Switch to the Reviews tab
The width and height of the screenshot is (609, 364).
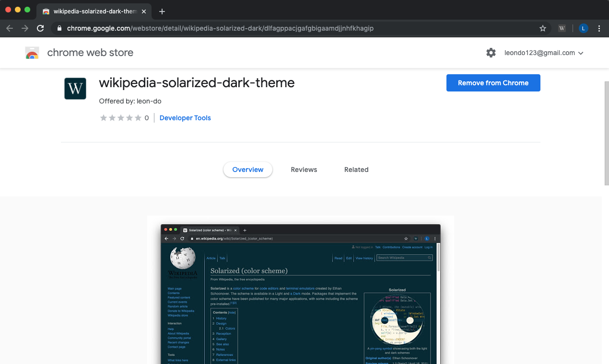point(304,170)
